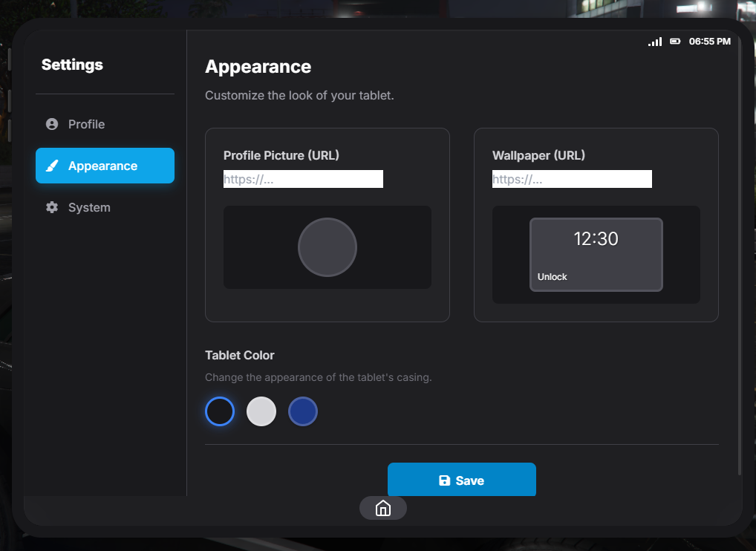
Task: Save the appearance settings
Action: click(x=461, y=480)
